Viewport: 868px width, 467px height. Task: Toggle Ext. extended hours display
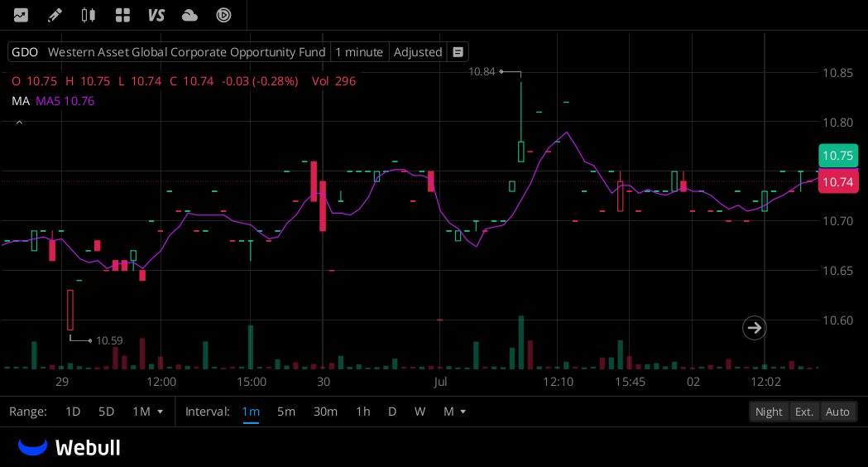(x=803, y=412)
